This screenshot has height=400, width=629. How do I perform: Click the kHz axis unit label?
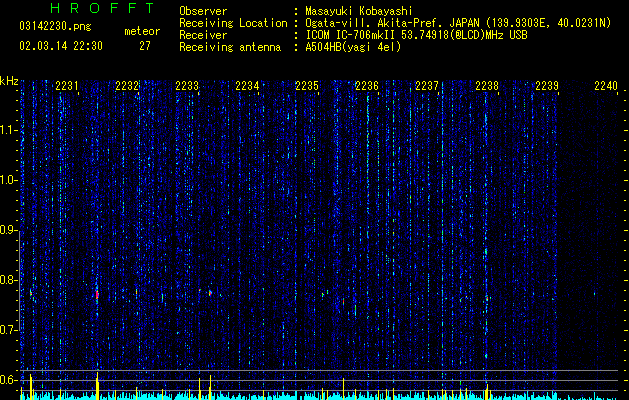tap(9, 81)
